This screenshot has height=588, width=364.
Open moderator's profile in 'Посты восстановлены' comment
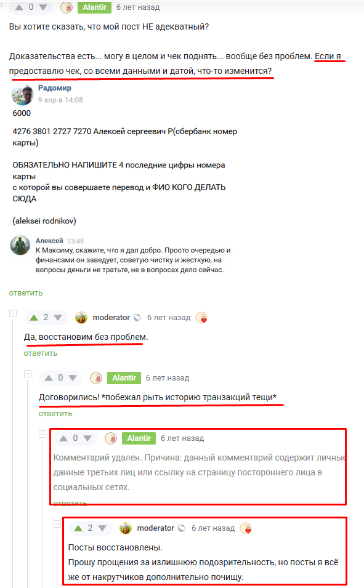click(155, 528)
